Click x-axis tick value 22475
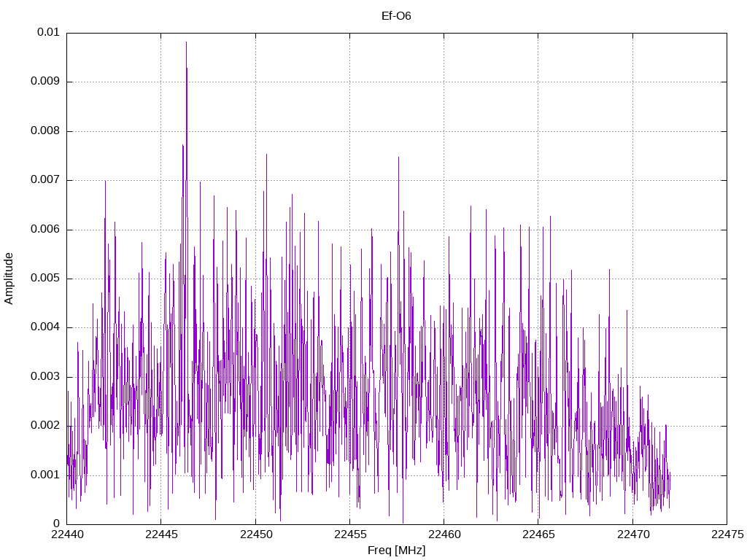 727,534
